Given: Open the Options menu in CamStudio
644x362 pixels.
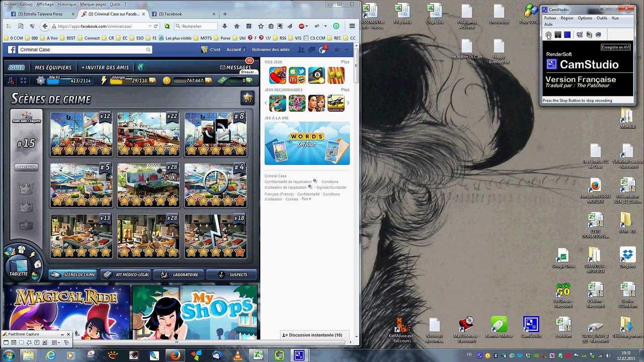Looking at the screenshot, I should pyautogui.click(x=585, y=18).
